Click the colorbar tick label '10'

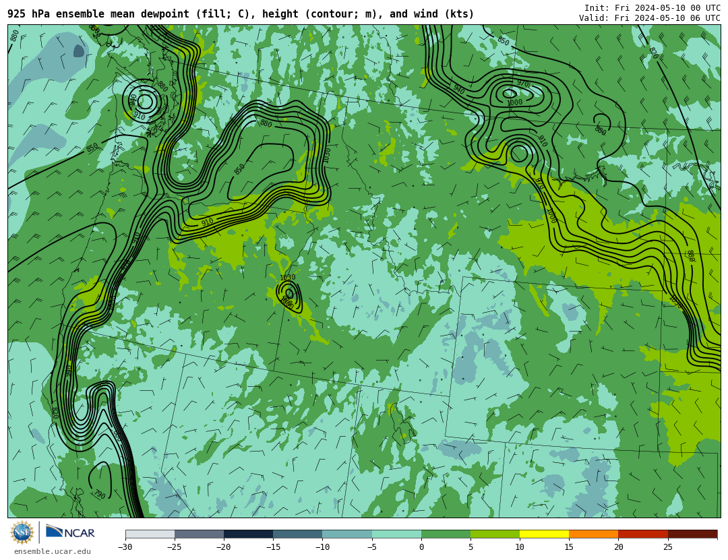520,547
